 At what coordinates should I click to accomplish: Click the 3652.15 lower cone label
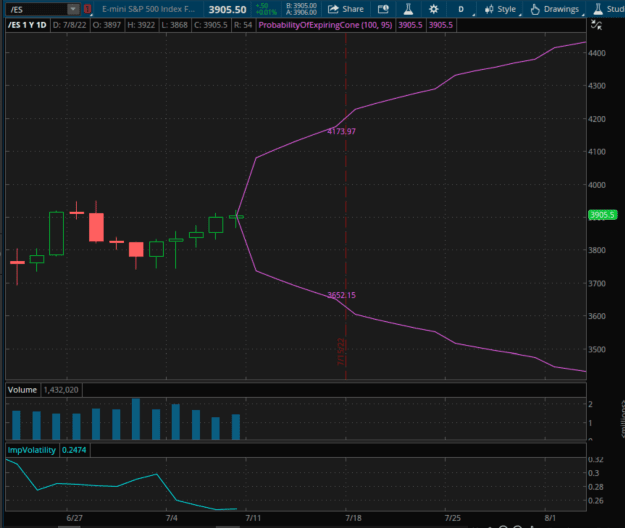(x=341, y=295)
